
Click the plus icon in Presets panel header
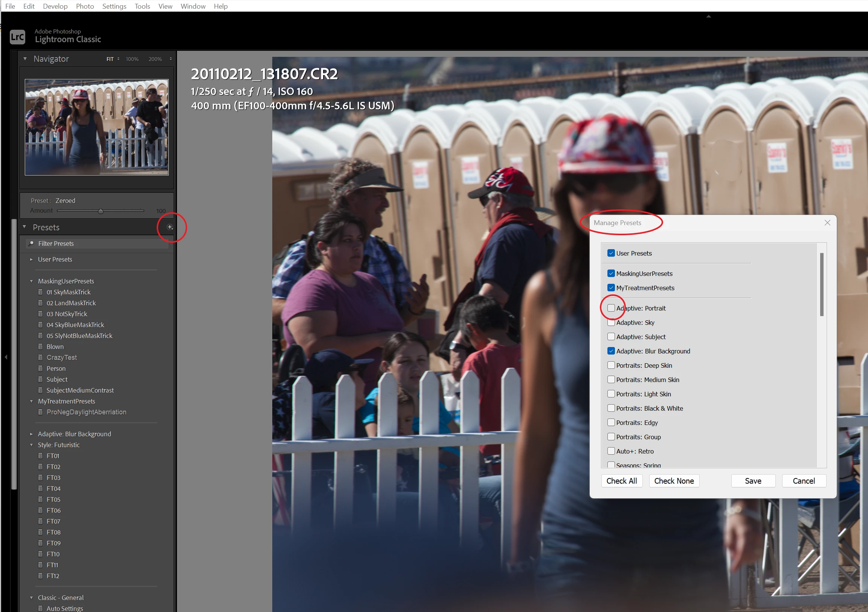point(170,227)
